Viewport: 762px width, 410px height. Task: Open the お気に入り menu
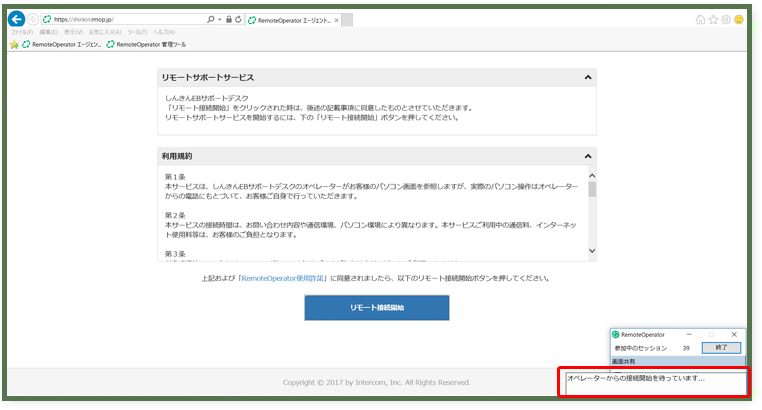pyautogui.click(x=102, y=32)
